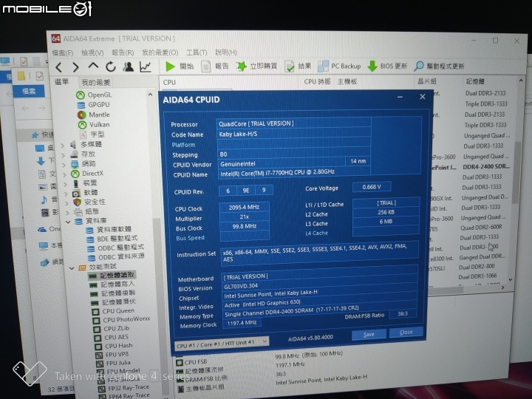Open the user profile toolbar icon
This screenshot has width=532, height=399.
point(129,66)
